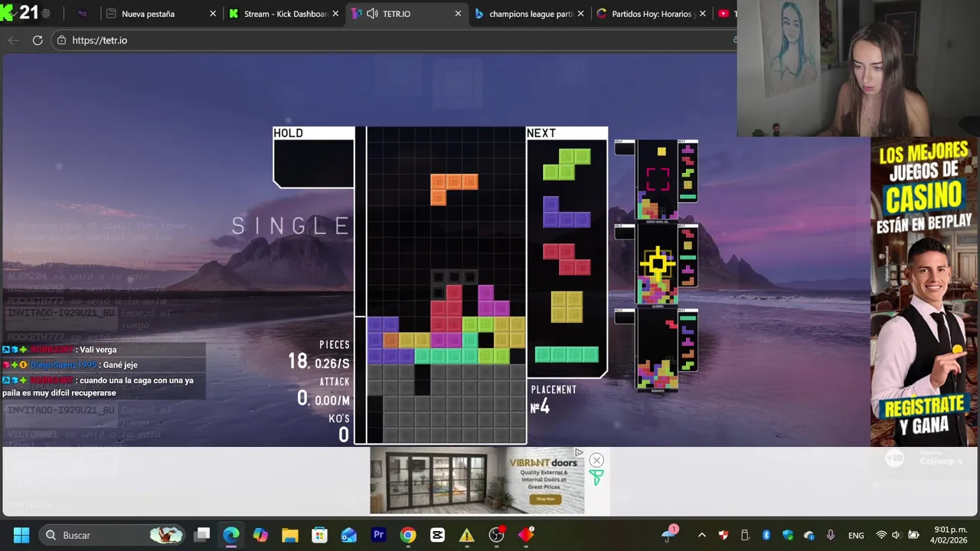Open the Windows Start menu
Viewport: 980px width, 551px height.
click(x=21, y=535)
